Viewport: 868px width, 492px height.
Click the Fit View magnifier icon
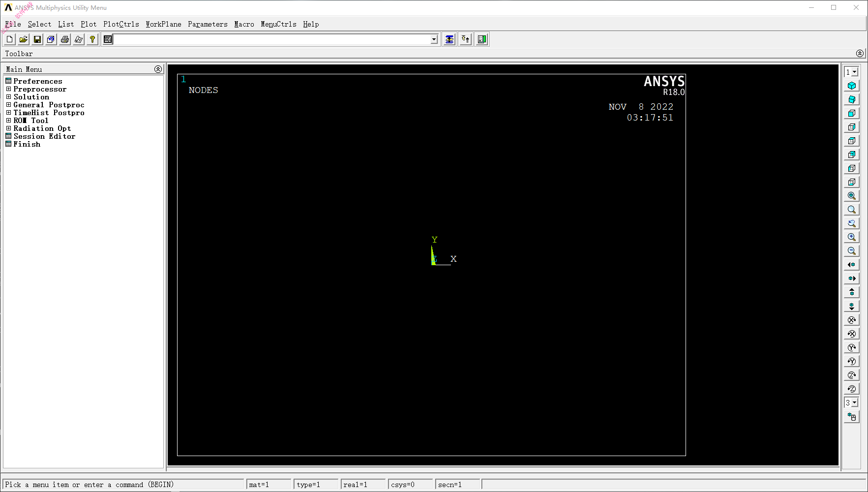pyautogui.click(x=852, y=196)
